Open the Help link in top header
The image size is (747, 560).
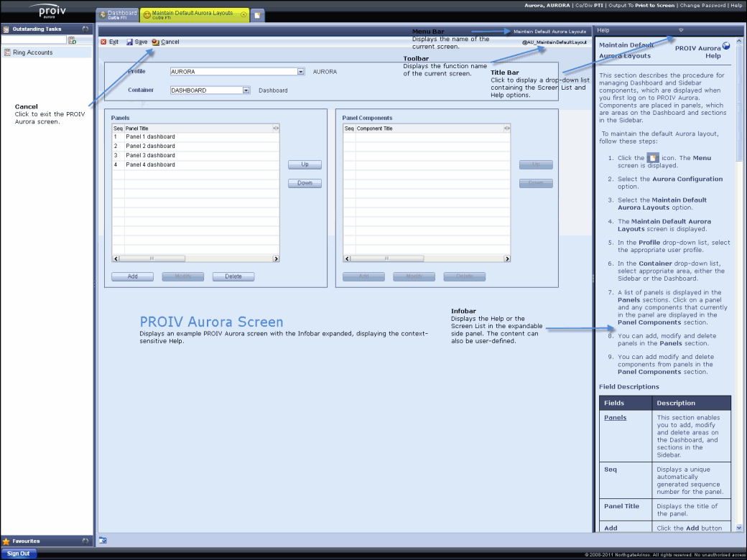pos(736,5)
